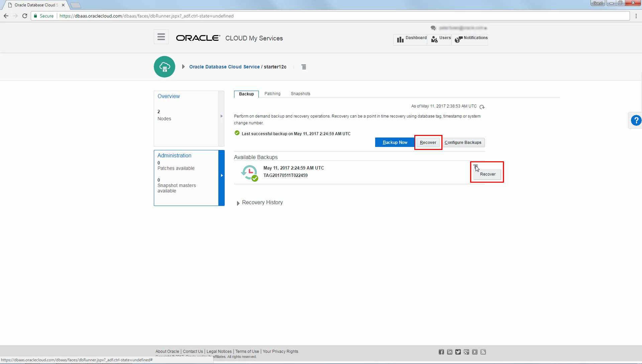Click the backup date May 11, 2017 2:24:59
The image size is (642, 364).
(x=294, y=168)
